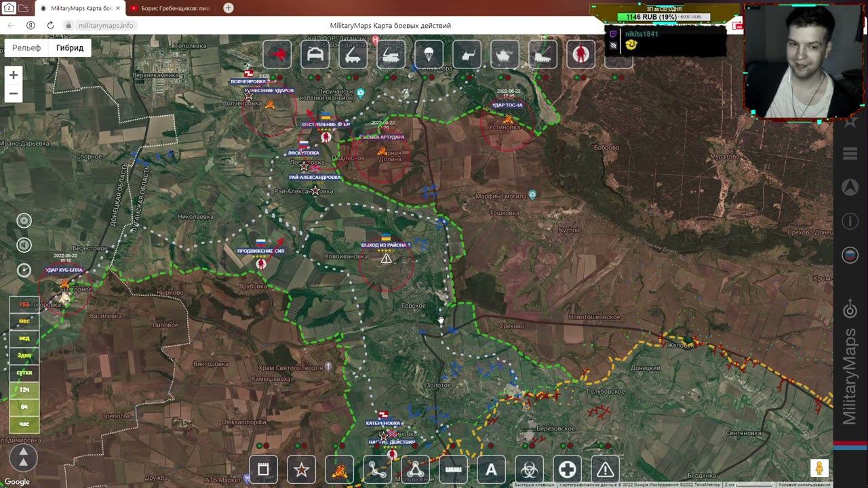Click the Храм Святого Георгия place pin

(328, 366)
